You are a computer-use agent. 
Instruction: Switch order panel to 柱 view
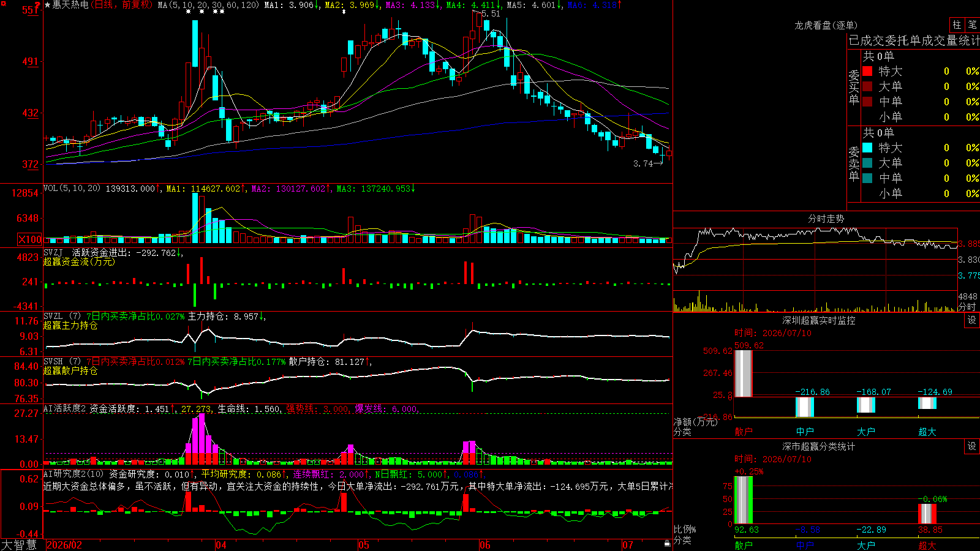pos(957,24)
